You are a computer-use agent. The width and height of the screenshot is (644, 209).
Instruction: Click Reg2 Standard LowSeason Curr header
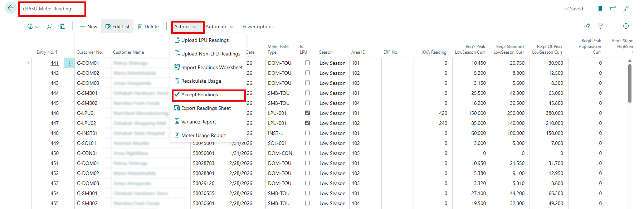click(x=508, y=49)
